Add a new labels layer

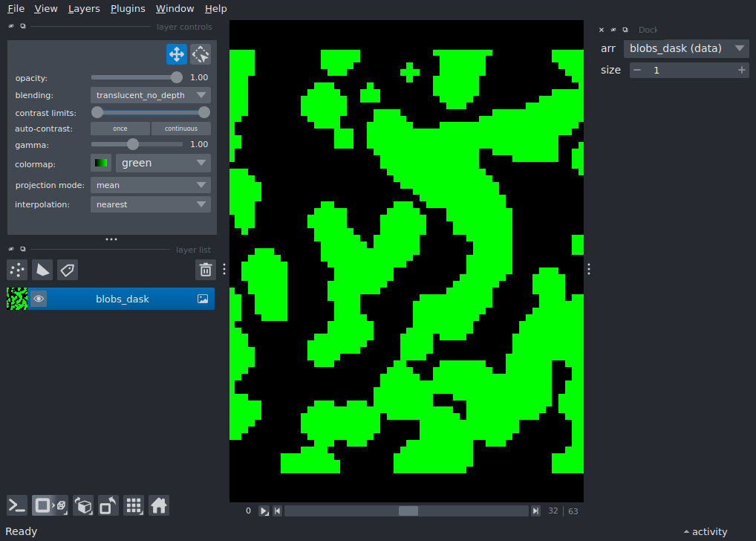point(67,270)
